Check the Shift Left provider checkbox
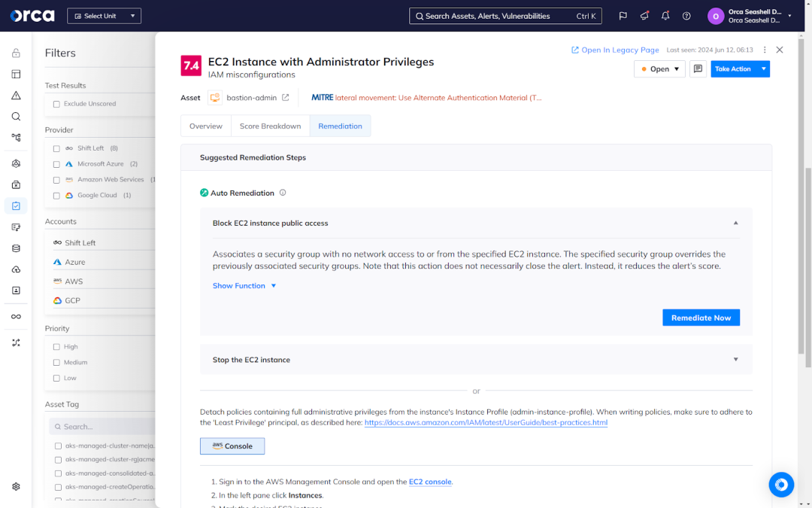Viewport: 812px width, 508px height. pyautogui.click(x=56, y=149)
